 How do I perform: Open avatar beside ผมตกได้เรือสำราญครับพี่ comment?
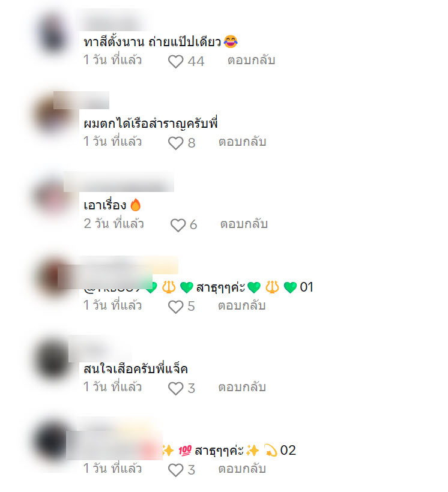pos(53,115)
